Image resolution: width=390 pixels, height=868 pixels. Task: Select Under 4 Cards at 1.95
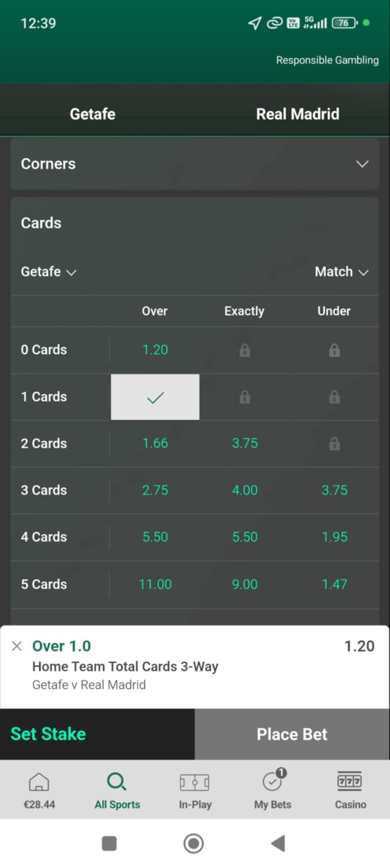(x=334, y=537)
